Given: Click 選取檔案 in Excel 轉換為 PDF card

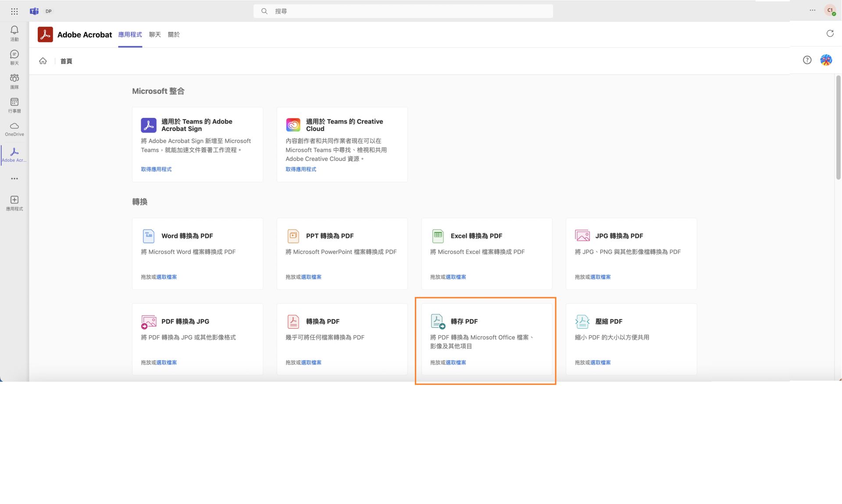Looking at the screenshot, I should click(456, 277).
